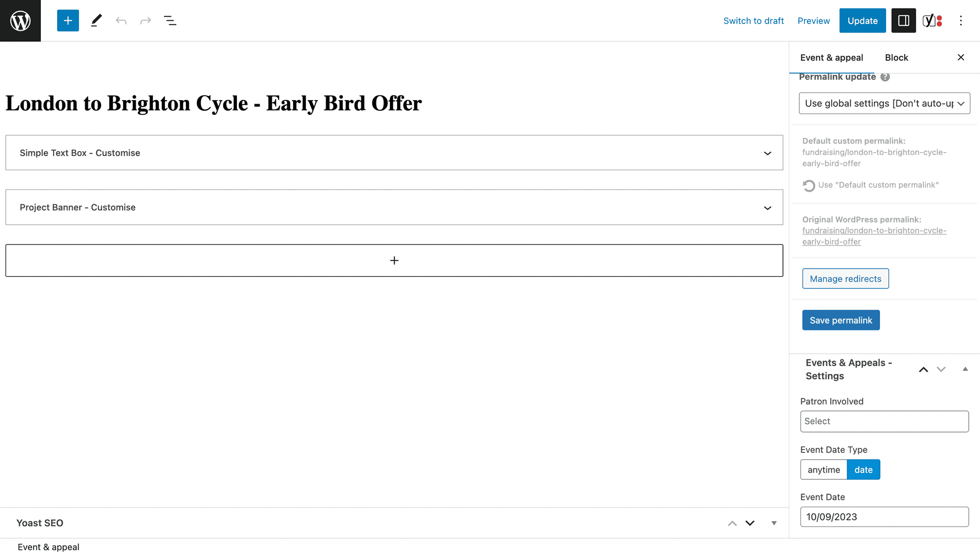The height and width of the screenshot is (555, 980).
Task: Open the Yoast SEO toolbar icon
Action: (x=932, y=20)
